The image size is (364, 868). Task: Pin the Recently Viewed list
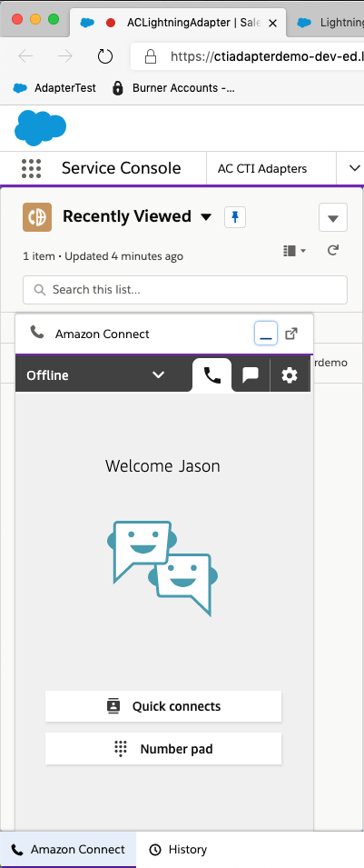coord(235,217)
